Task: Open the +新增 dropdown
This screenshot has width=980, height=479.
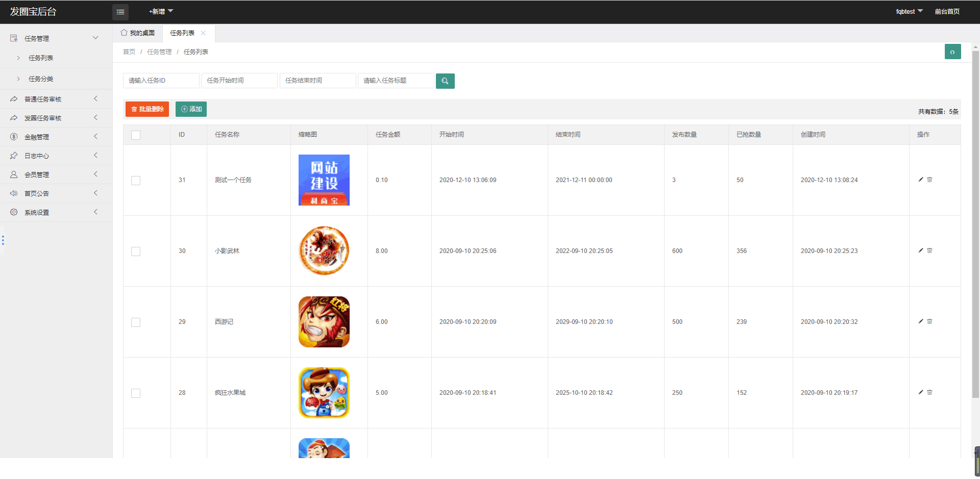Action: (x=161, y=11)
